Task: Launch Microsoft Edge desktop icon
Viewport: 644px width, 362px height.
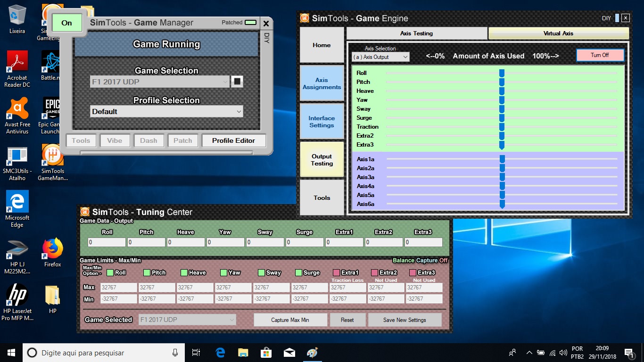Action: pos(17,209)
